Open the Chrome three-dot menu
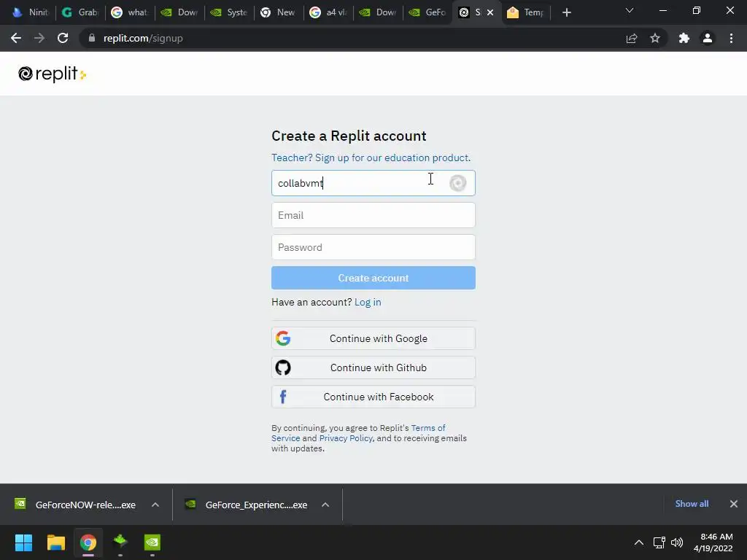Screen dimensions: 747x560 point(731,38)
